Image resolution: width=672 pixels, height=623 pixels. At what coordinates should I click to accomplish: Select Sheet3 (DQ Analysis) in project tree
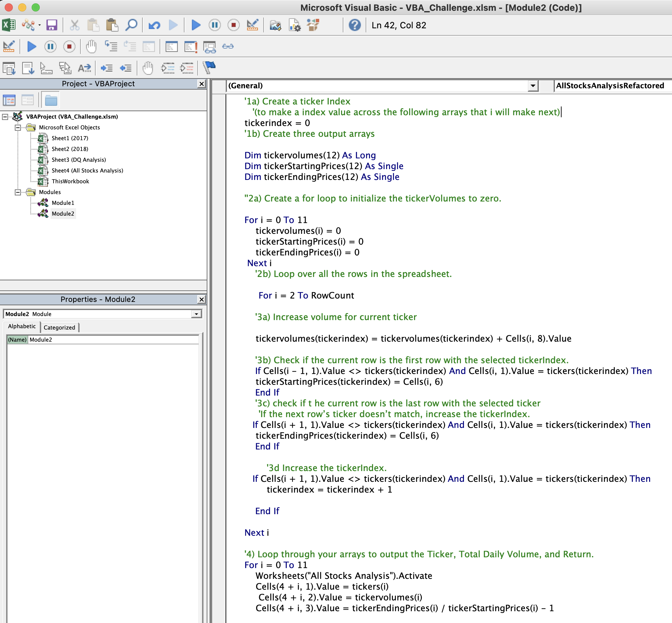(x=79, y=160)
